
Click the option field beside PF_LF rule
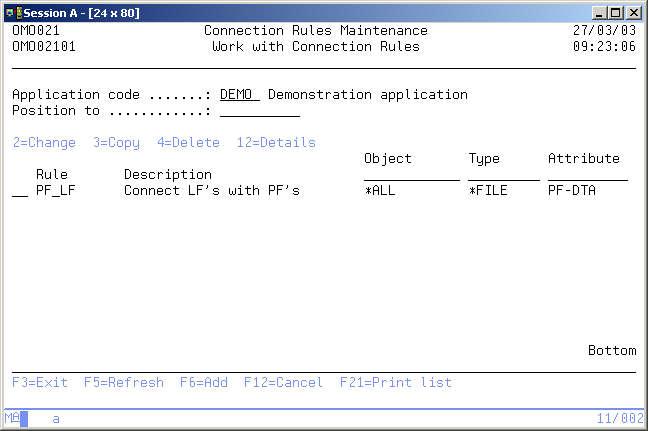point(19,191)
